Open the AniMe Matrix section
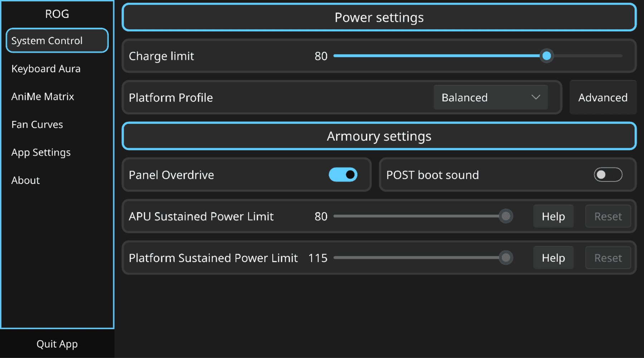 click(43, 96)
